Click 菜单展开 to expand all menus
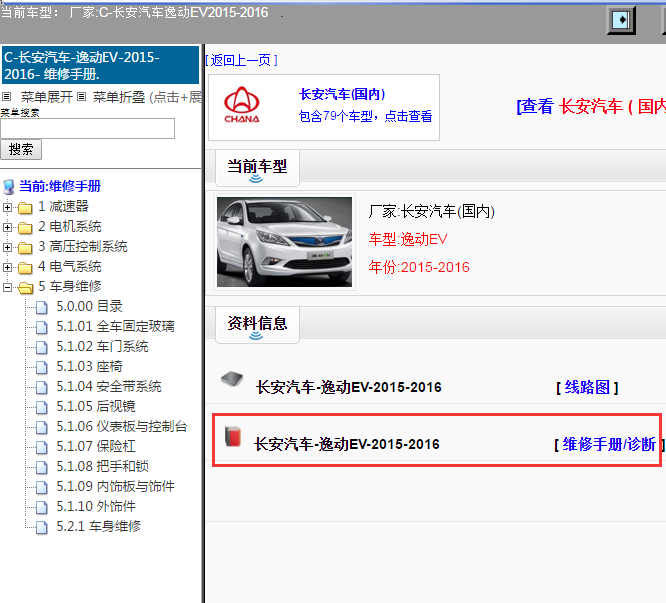This screenshot has height=603, width=666. pyautogui.click(x=47, y=97)
